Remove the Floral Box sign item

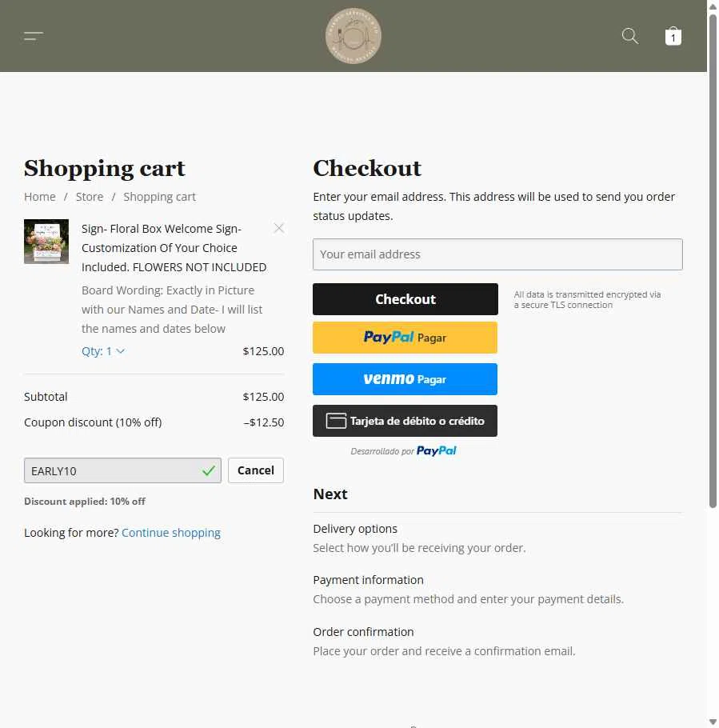tap(278, 228)
